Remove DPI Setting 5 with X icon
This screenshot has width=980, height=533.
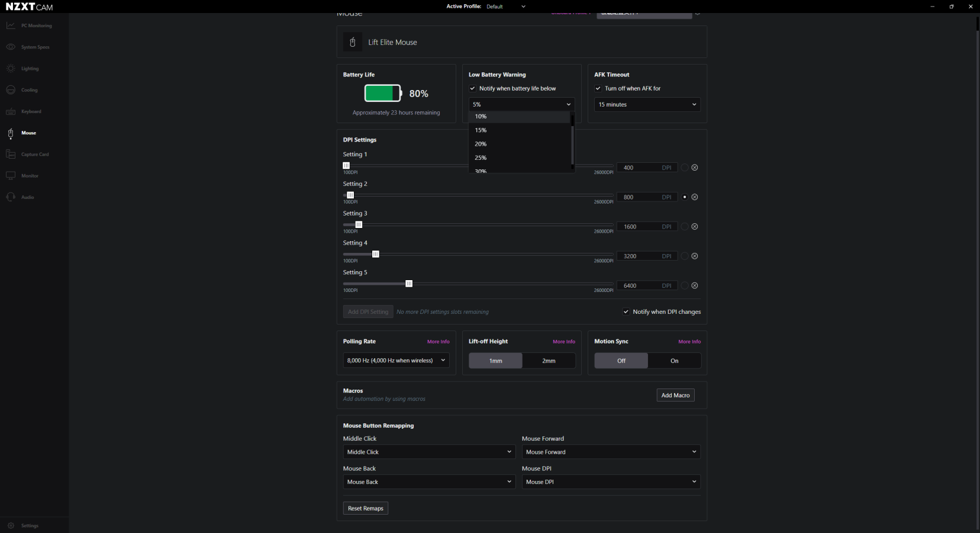pyautogui.click(x=695, y=285)
